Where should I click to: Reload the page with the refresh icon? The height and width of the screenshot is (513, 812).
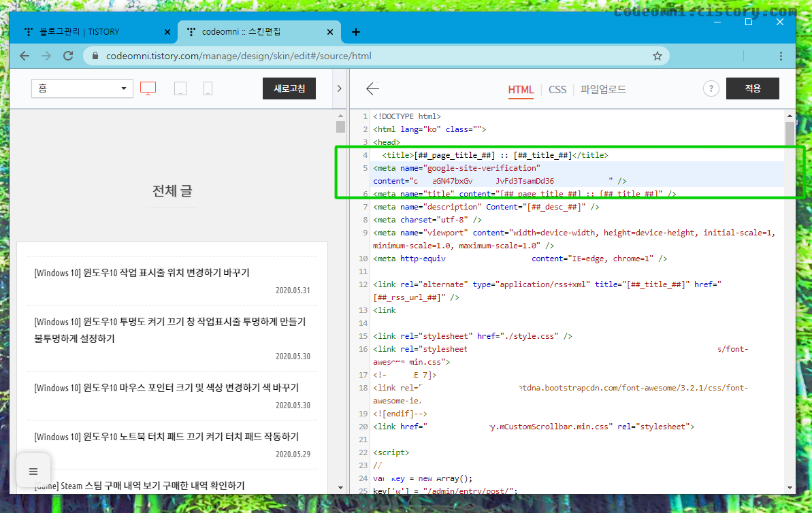68,56
